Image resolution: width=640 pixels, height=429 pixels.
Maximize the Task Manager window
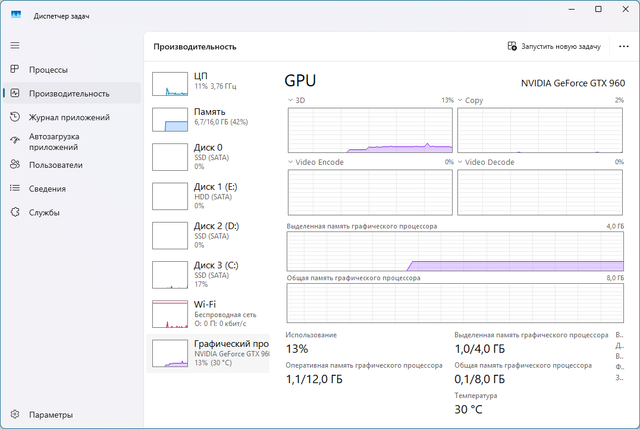(598, 9)
